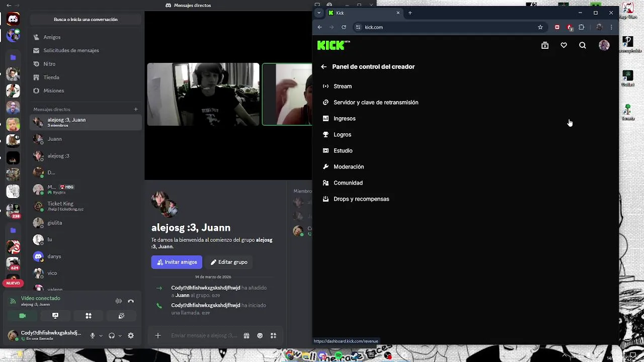Click the Kick logo
644x362 pixels.
(x=333, y=45)
